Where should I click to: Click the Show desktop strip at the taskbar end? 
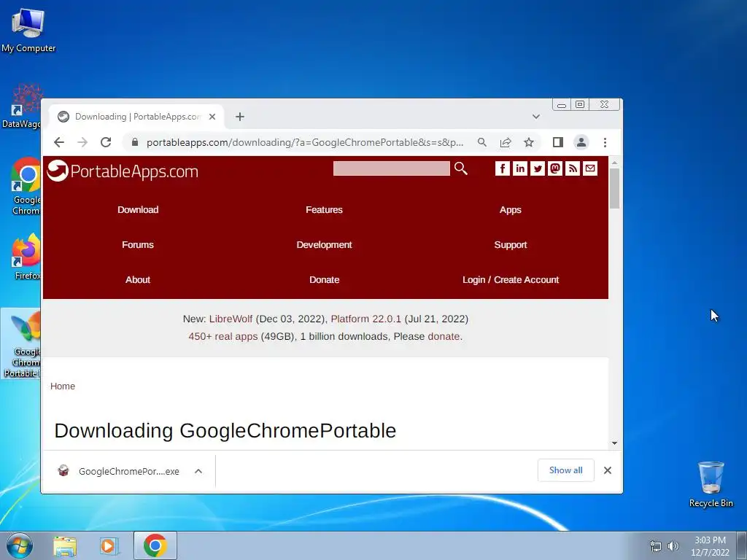coord(742,545)
